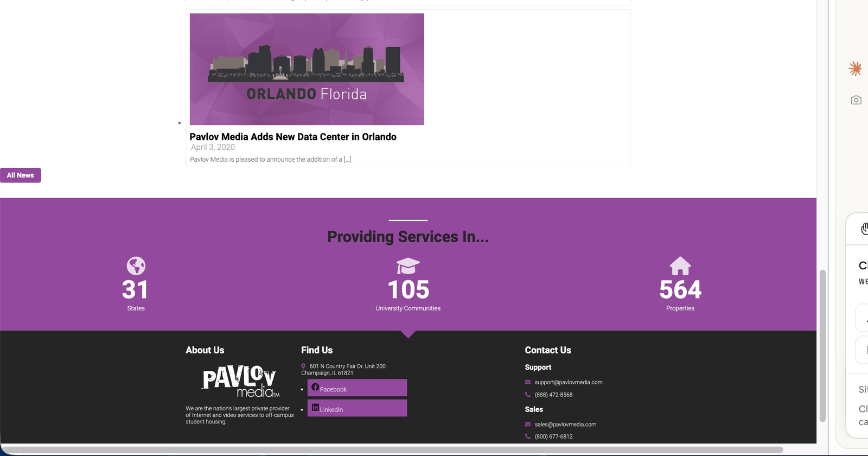Click the envelope icon beside support email
868x456 pixels.
click(x=528, y=382)
